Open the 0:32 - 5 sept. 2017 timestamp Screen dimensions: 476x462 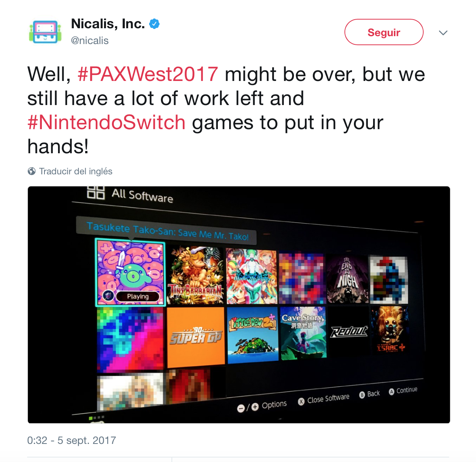tap(72, 440)
